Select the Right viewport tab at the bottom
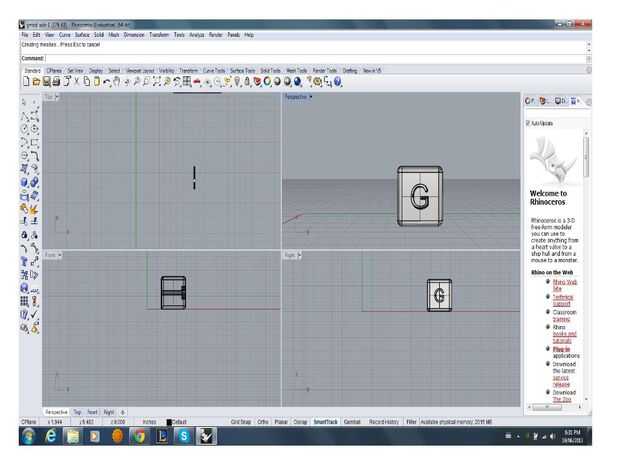This screenshot has height=465, width=620. pyautogui.click(x=109, y=412)
